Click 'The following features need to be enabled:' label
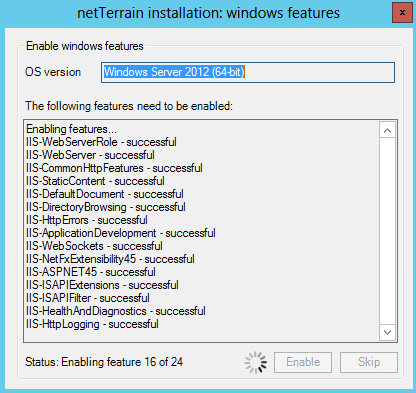This screenshot has width=416, height=393. 129,106
